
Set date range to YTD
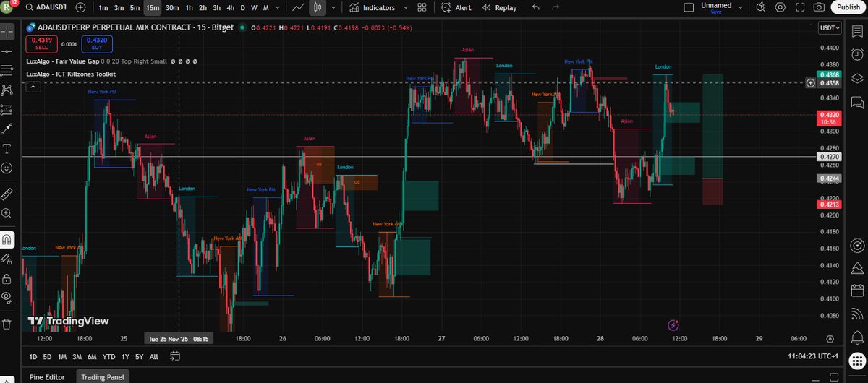(109, 356)
